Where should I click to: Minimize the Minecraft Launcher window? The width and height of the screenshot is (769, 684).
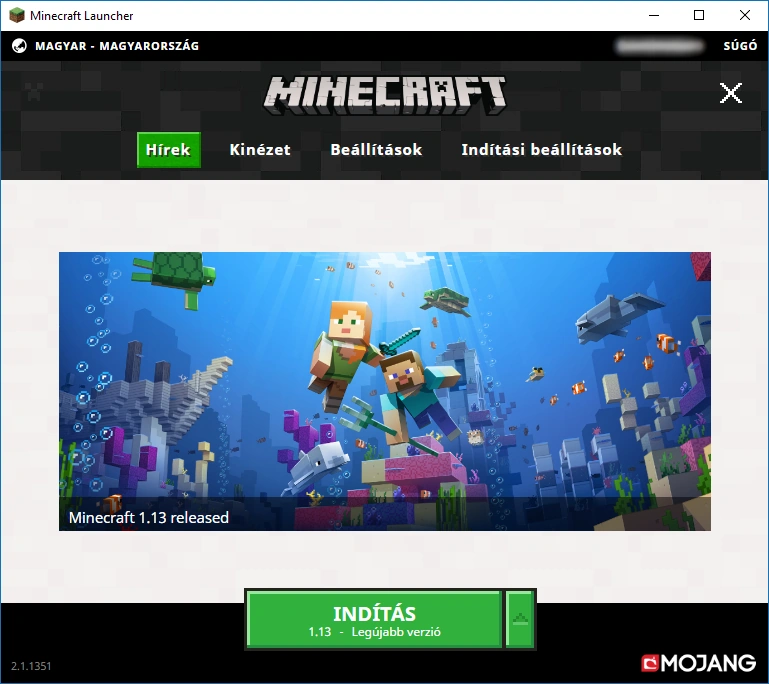[654, 16]
